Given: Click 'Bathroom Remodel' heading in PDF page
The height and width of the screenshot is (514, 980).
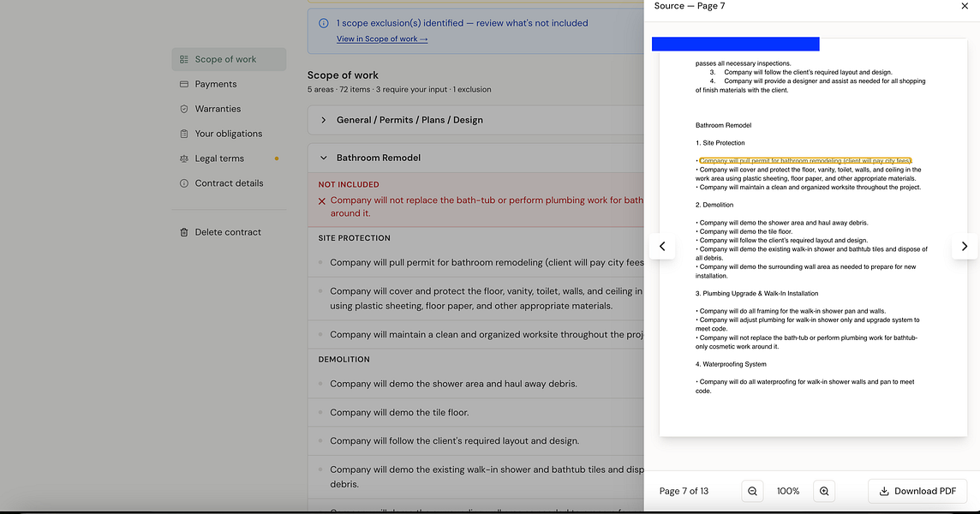Looking at the screenshot, I should tap(723, 125).
